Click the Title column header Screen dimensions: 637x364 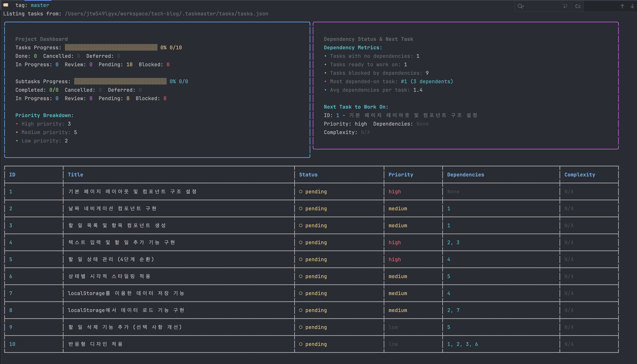point(75,175)
